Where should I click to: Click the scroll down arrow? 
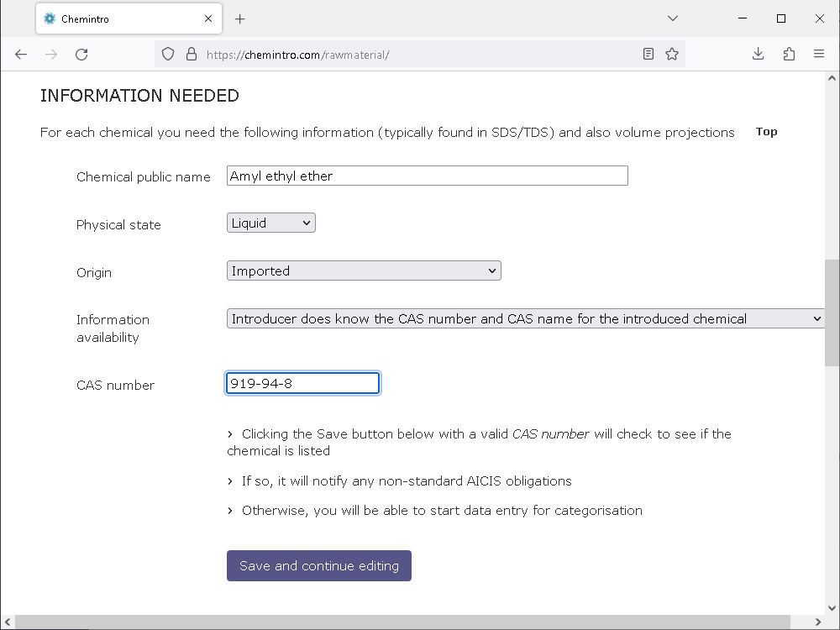832,608
